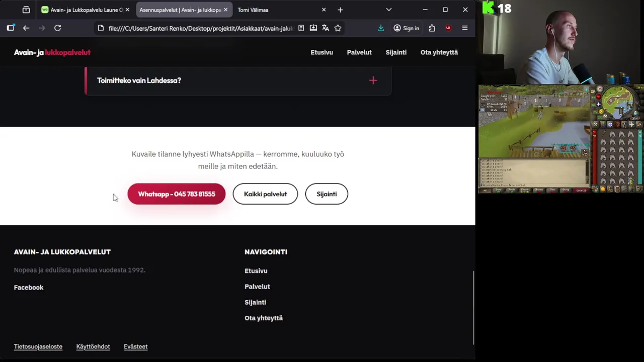Open the Evästeet link
644x362 pixels.
(x=136, y=346)
